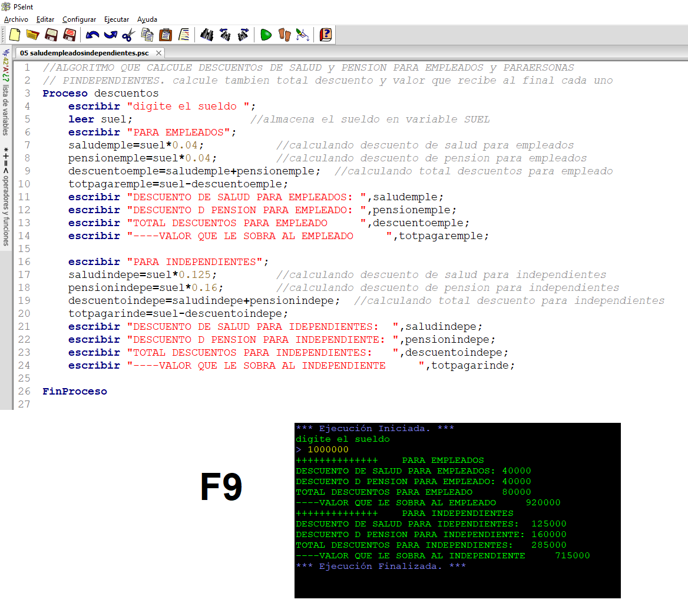
Task: Open the Configurar menu
Action: coord(79,19)
